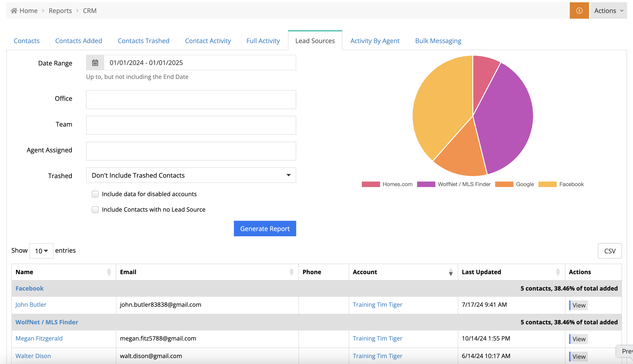The height and width of the screenshot is (364, 633).
Task: Export the table with CSV button
Action: coord(609,251)
